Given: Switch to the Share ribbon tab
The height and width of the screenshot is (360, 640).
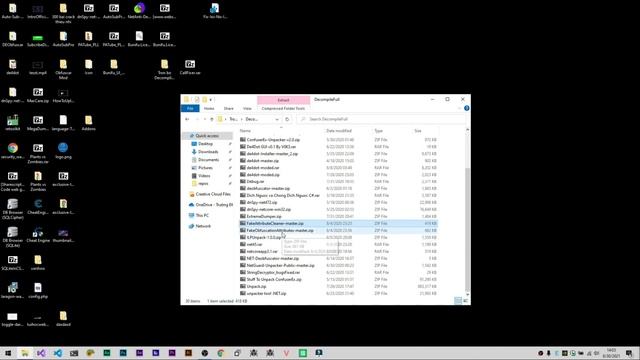Looking at the screenshot, I should pos(229,109).
